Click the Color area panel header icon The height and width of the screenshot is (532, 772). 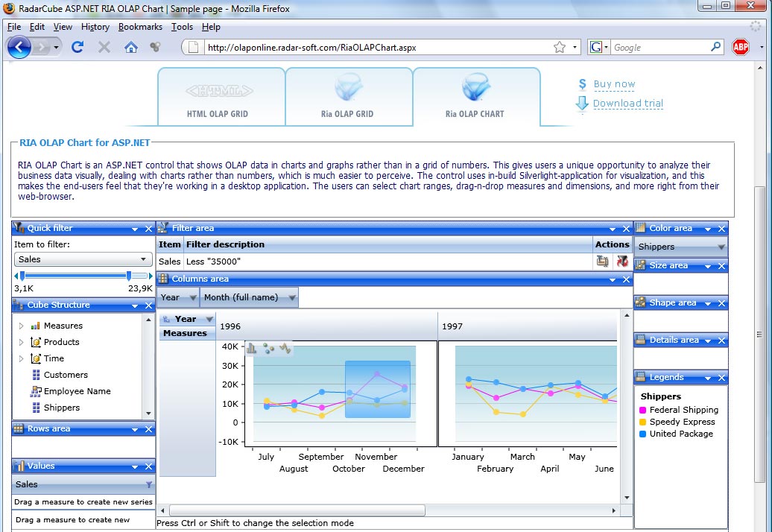coord(641,228)
